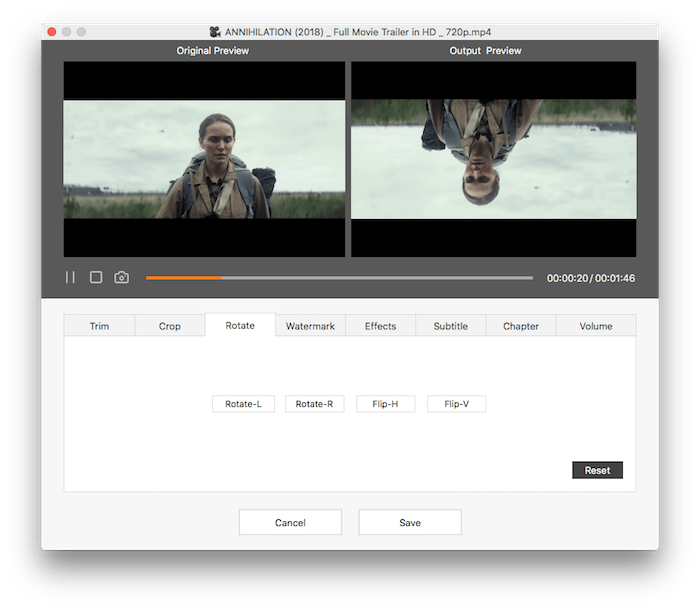Open the Effects tab

380,326
